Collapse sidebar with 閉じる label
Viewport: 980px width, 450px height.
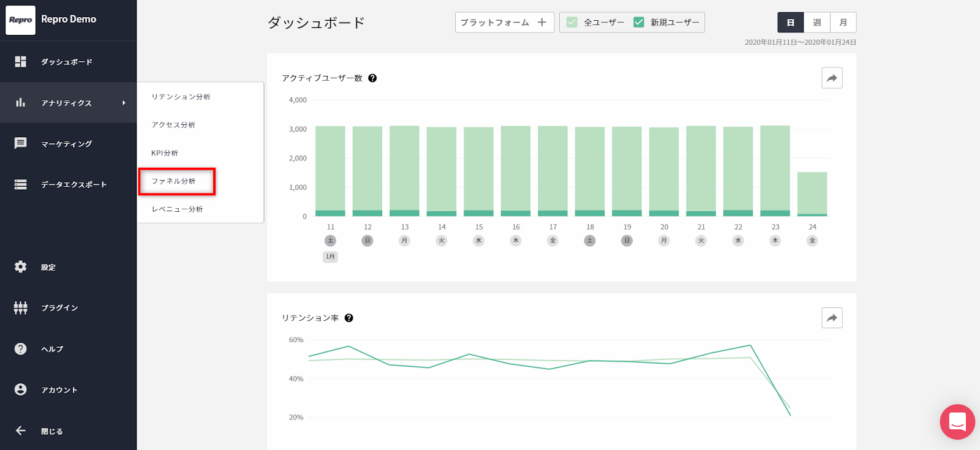click(52, 431)
